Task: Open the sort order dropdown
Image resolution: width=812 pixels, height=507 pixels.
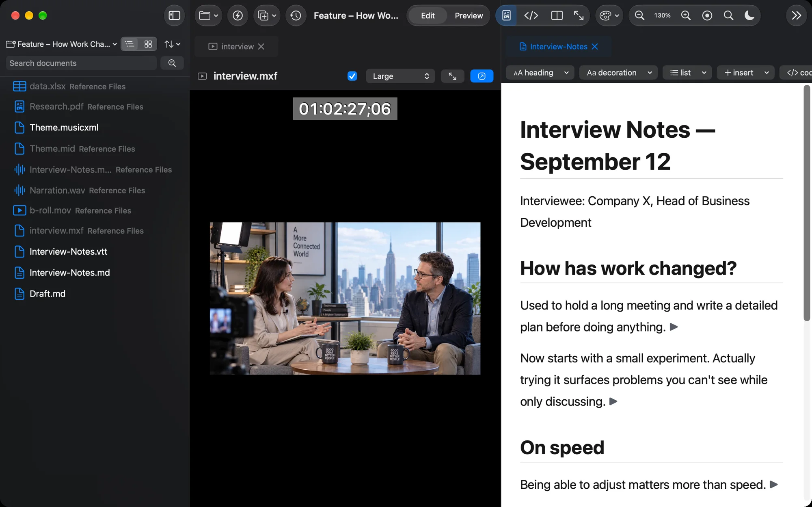Action: point(172,44)
